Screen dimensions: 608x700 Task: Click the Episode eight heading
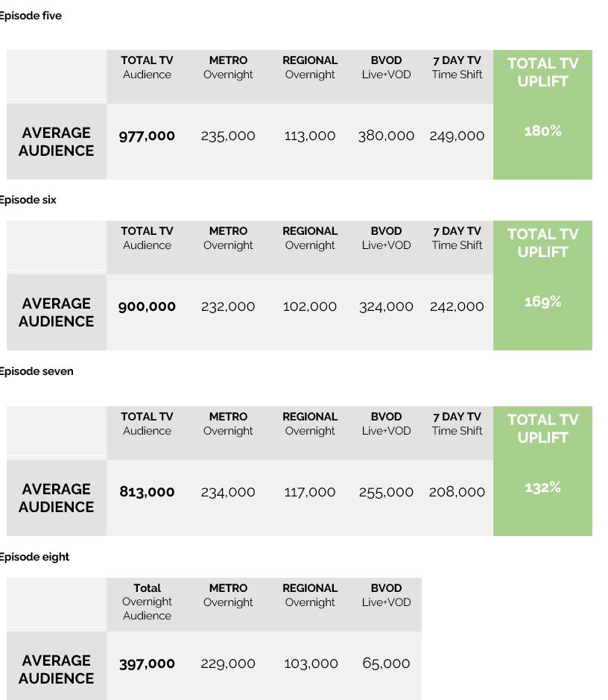(35, 557)
